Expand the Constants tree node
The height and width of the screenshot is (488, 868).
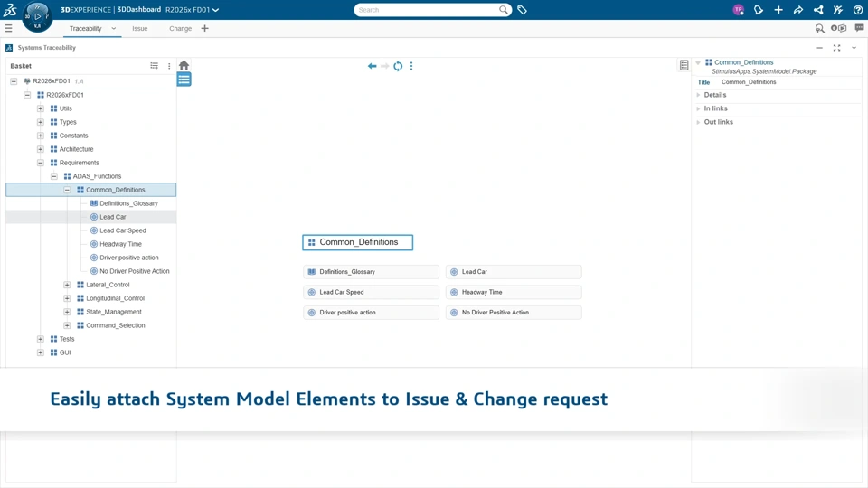tap(41, 136)
